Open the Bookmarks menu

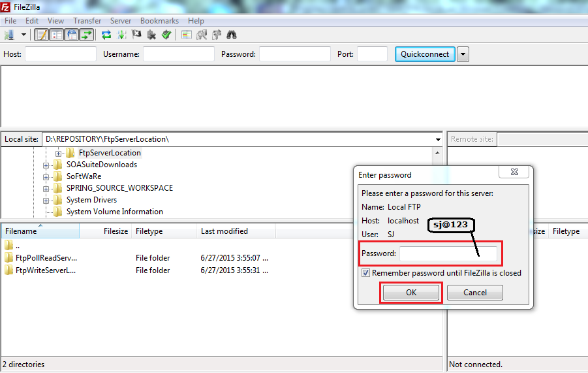(x=159, y=21)
